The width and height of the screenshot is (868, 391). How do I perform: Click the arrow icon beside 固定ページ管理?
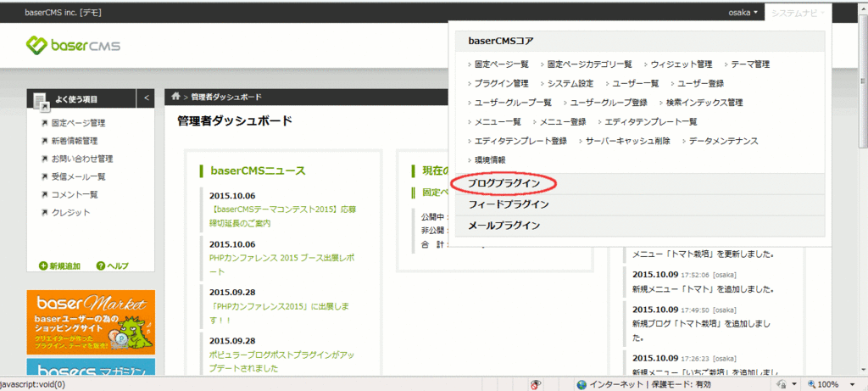point(45,123)
